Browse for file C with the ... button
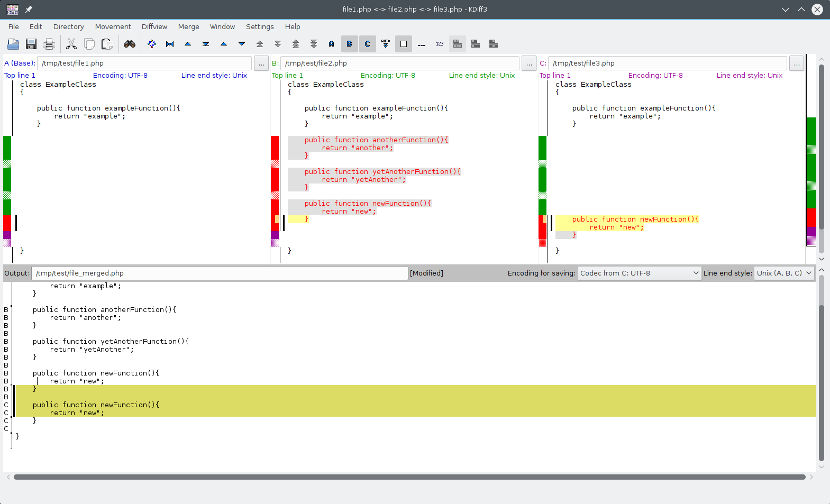Screen dimensions: 830x504 pos(797,63)
